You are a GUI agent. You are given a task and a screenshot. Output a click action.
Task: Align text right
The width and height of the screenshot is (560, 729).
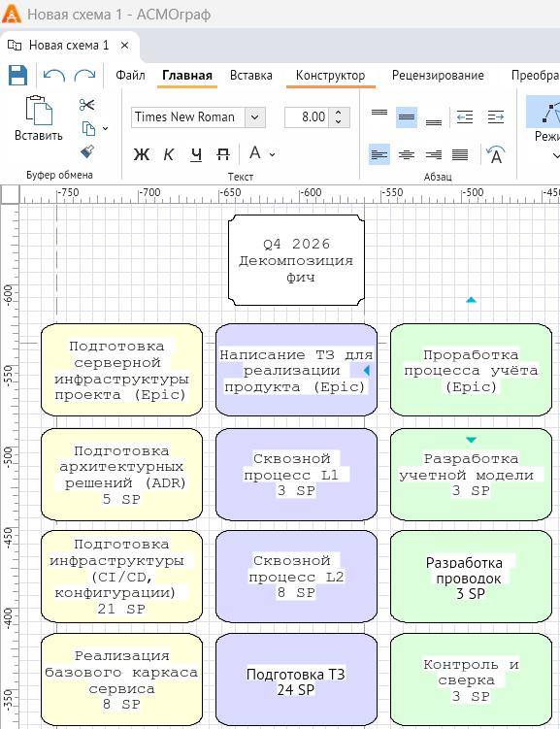coord(434,154)
